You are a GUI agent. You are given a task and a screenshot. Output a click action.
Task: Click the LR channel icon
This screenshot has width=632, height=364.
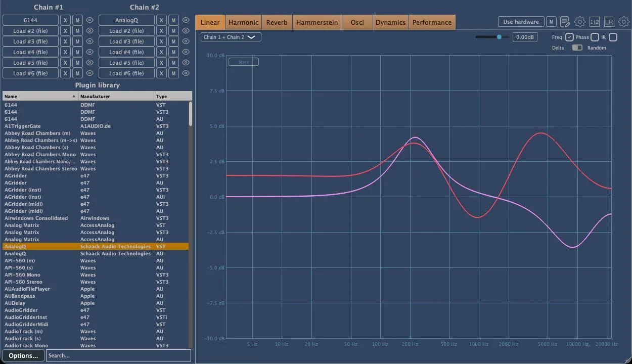coord(609,22)
